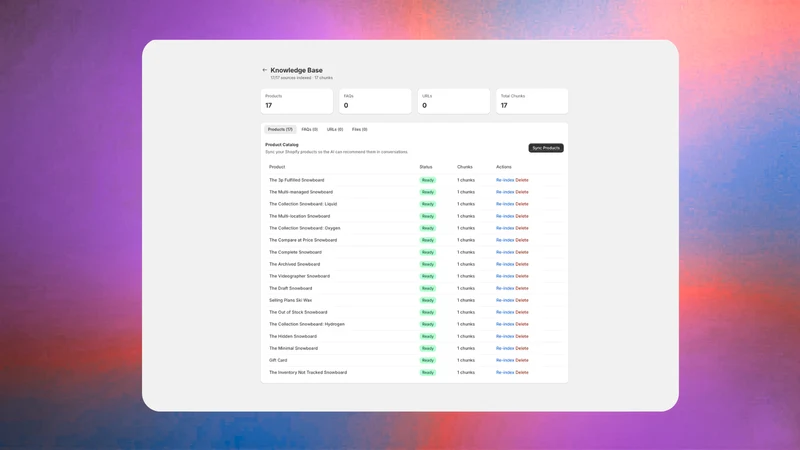
Task: Select the Gift Card product name
Action: 278,360
